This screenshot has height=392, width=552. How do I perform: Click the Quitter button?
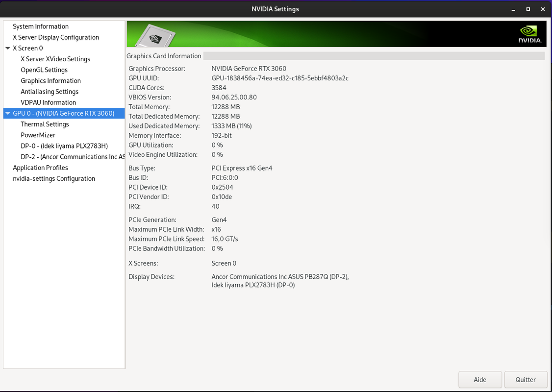(526, 380)
